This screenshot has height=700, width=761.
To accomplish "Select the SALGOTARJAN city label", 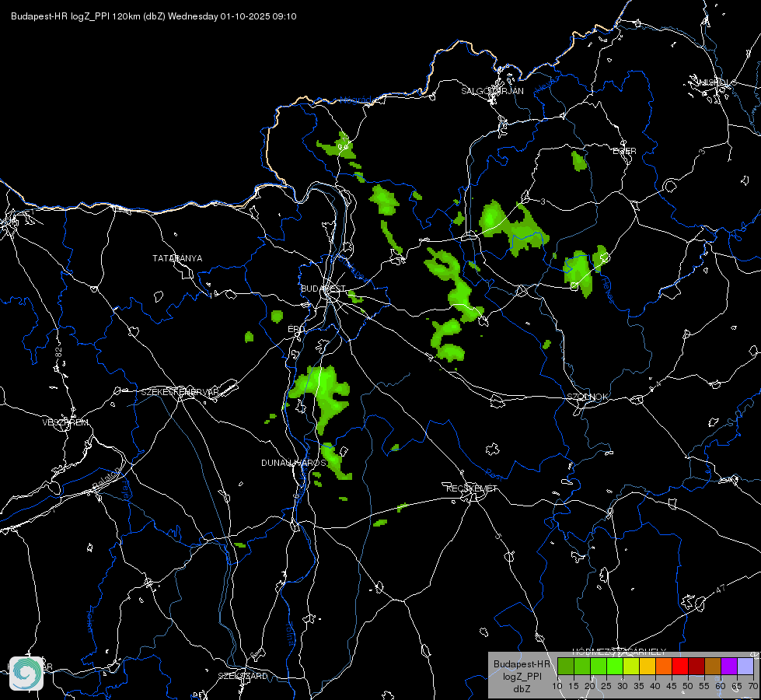I will tap(492, 91).
